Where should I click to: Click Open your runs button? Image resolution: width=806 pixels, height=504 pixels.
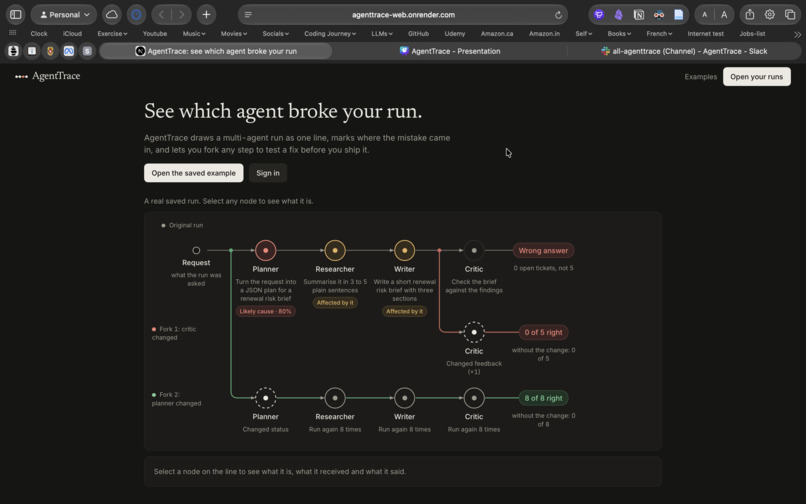pos(756,77)
